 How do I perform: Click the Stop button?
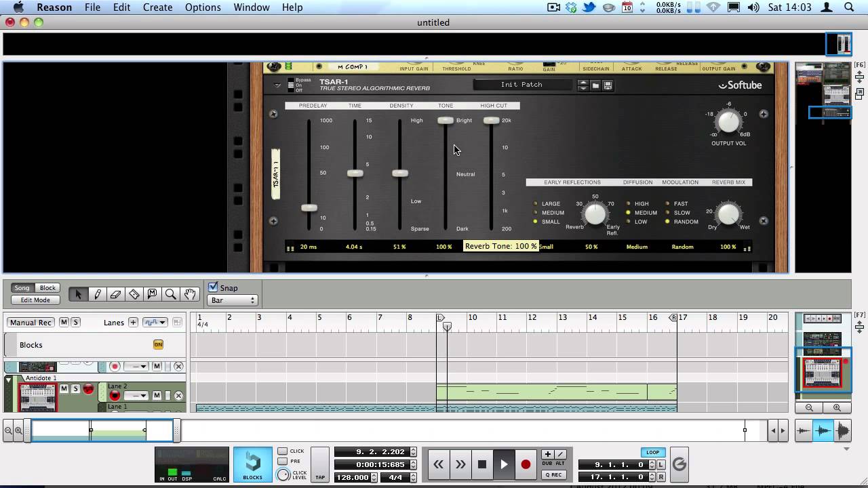point(482,464)
